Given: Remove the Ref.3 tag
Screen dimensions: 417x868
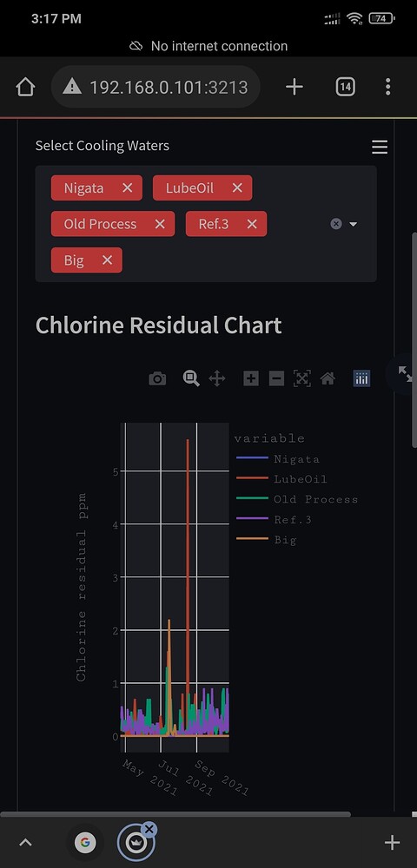Looking at the screenshot, I should point(252,224).
